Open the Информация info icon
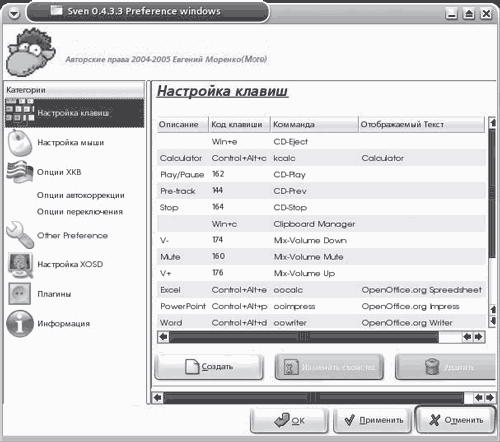The image size is (500, 442). (20, 323)
